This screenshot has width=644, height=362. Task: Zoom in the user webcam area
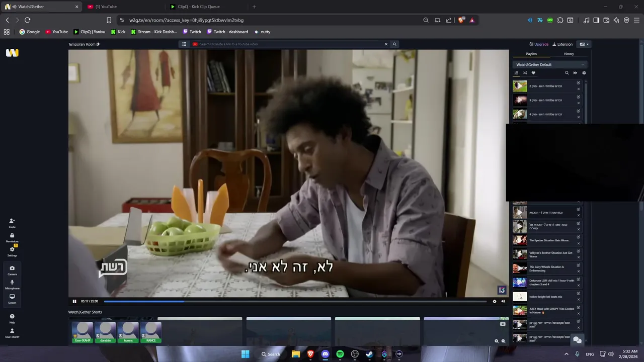tap(497, 341)
